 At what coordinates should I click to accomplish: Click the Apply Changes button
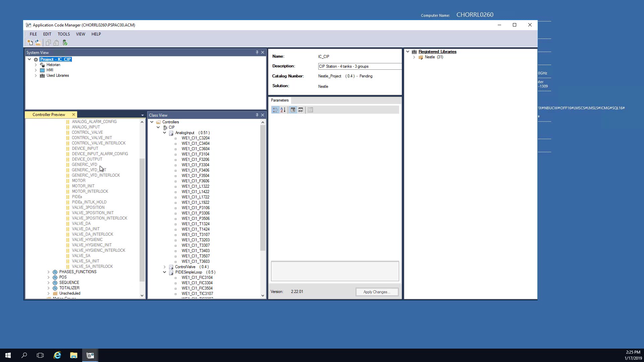[377, 292]
